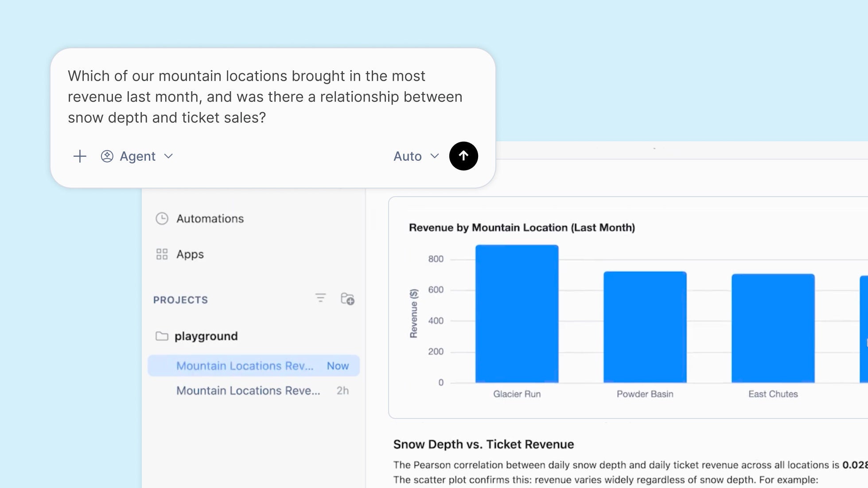
Task: Open the Agent mode dropdown
Action: (137, 156)
